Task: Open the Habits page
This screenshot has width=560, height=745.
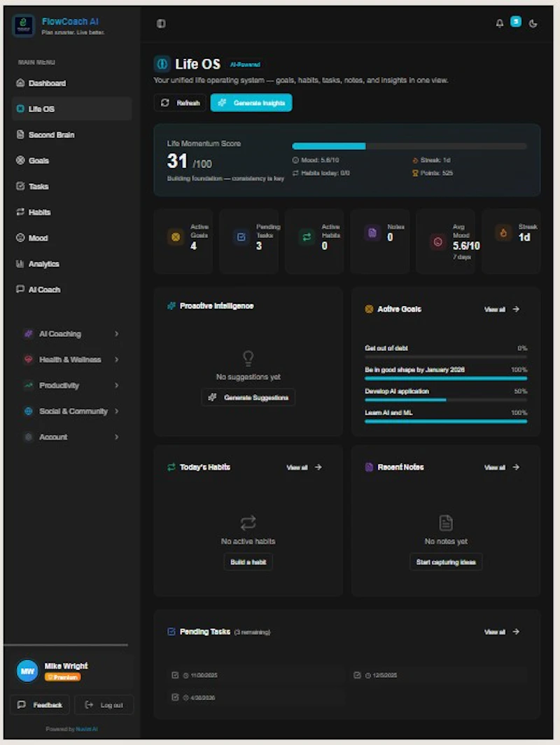Action: [x=71, y=212]
